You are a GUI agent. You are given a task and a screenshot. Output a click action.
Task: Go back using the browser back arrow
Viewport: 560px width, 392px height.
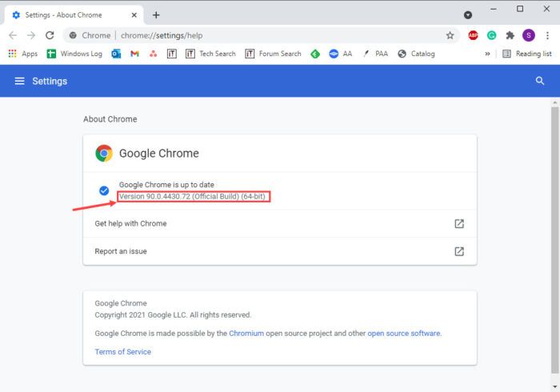pos(13,35)
